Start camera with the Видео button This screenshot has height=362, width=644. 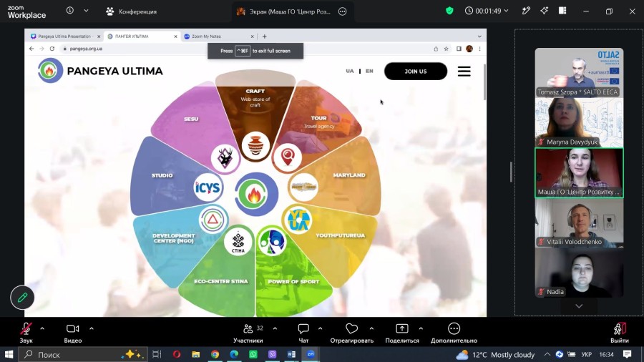click(x=73, y=333)
